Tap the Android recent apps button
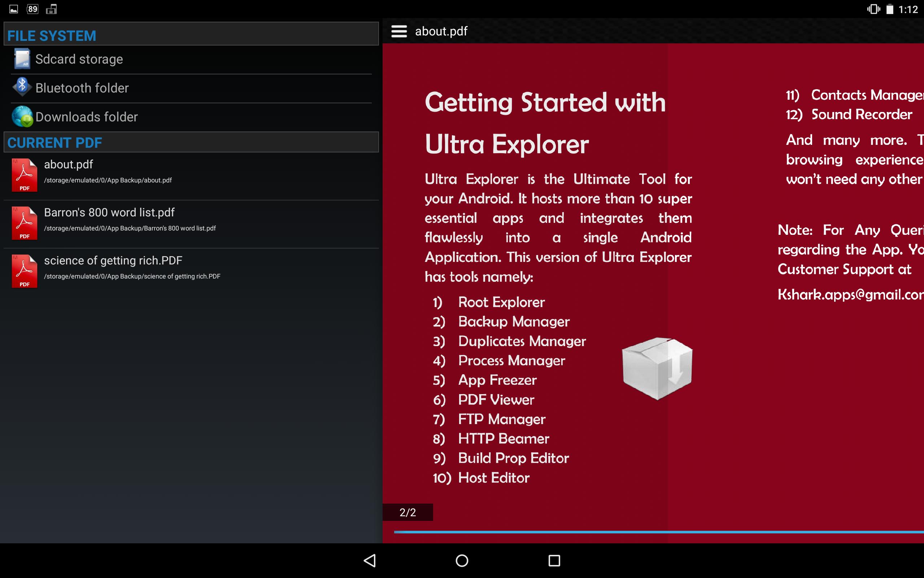This screenshot has height=578, width=924. click(554, 560)
